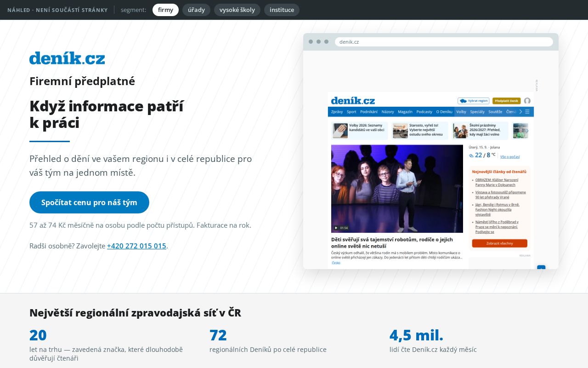The height and width of the screenshot is (368, 588).
Task: Click the "Česko" tag under the article
Action: (x=336, y=263)
